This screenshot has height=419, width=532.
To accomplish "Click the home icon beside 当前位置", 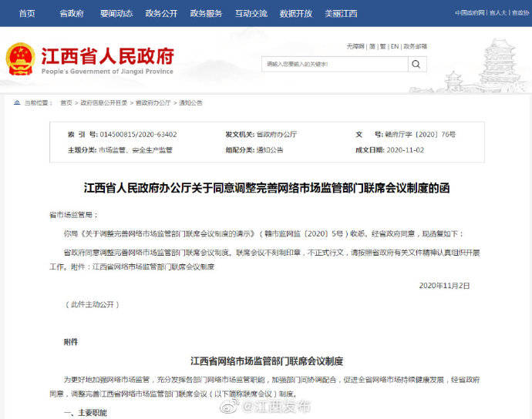I will (17, 102).
